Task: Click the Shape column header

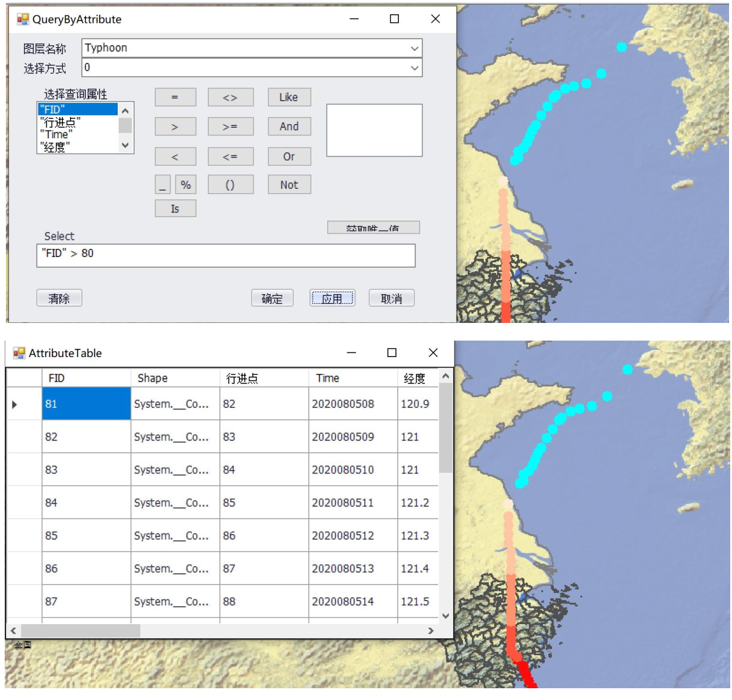Action: pos(175,378)
